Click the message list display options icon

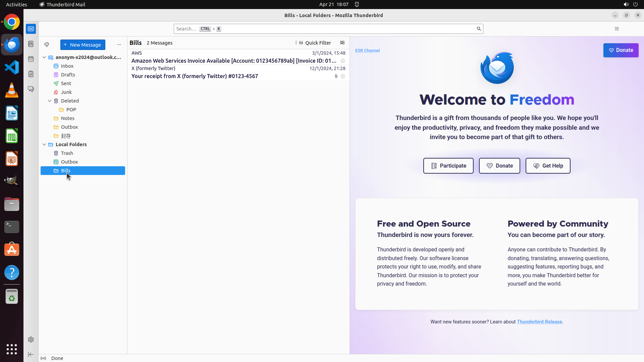click(342, 43)
